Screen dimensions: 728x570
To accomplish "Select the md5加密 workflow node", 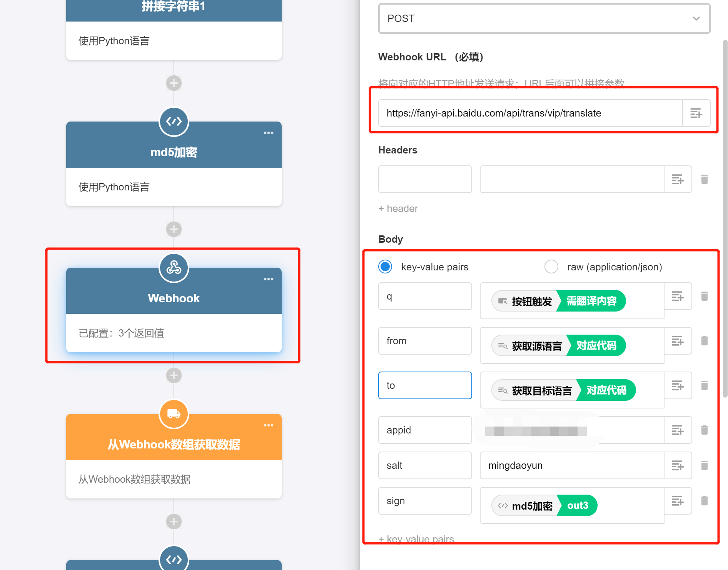I will [174, 164].
